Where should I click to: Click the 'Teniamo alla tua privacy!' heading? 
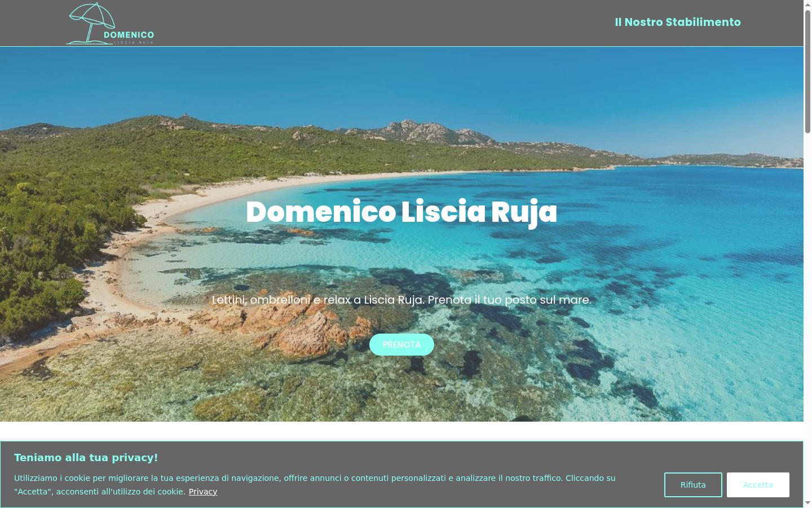[86, 458]
